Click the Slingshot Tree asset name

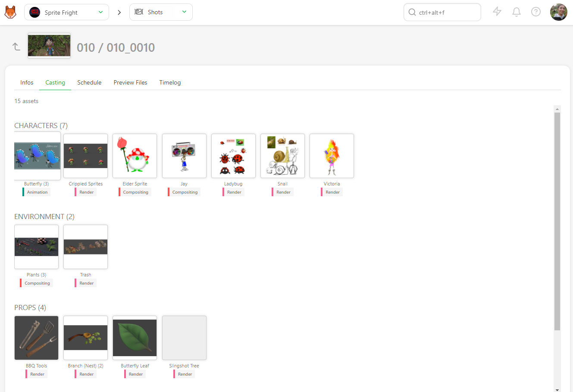184,366
